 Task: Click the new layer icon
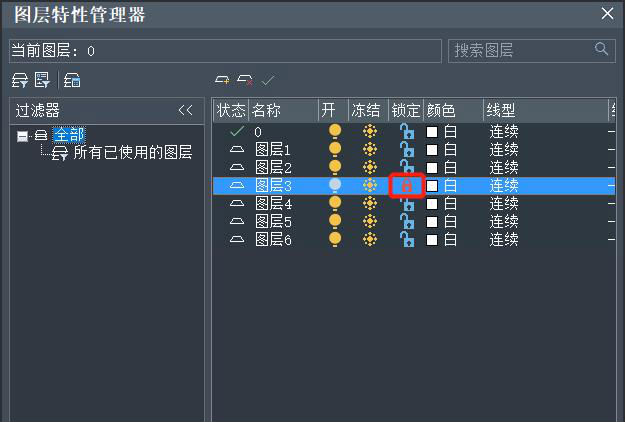pyautogui.click(x=222, y=80)
